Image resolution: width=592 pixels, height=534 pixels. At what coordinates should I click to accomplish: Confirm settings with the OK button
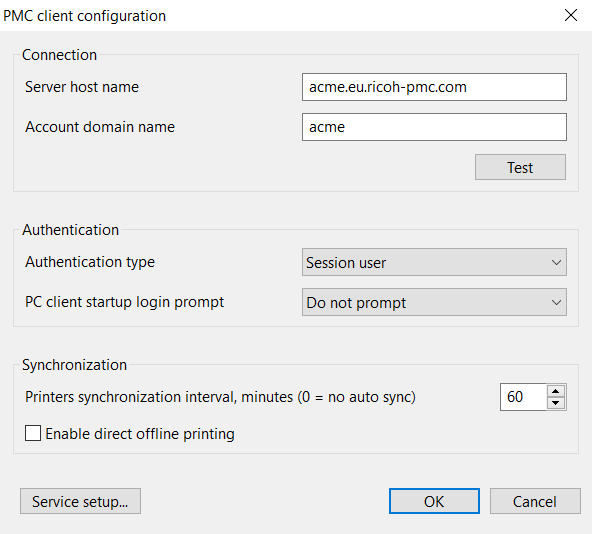[x=434, y=501]
